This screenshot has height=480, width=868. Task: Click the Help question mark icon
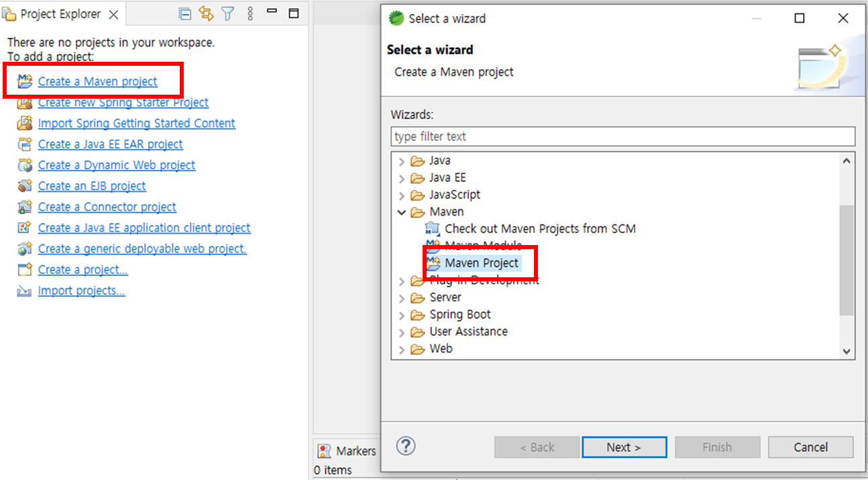click(406, 446)
